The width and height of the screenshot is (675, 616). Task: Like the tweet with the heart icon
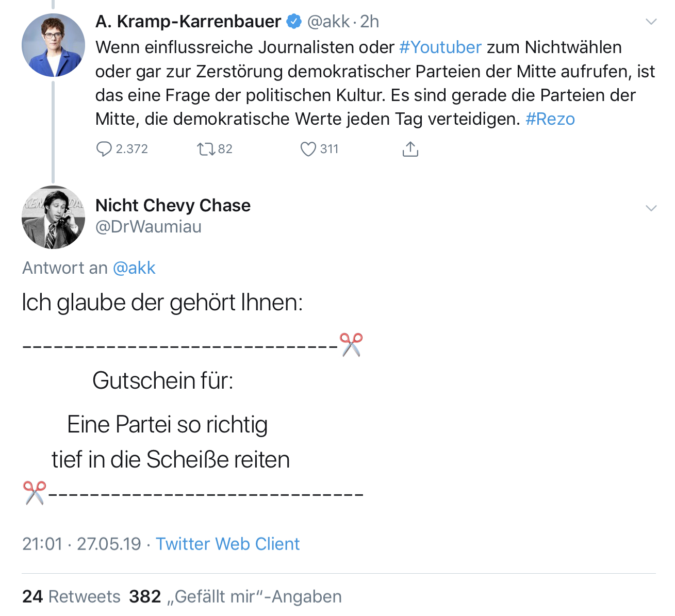point(308,149)
